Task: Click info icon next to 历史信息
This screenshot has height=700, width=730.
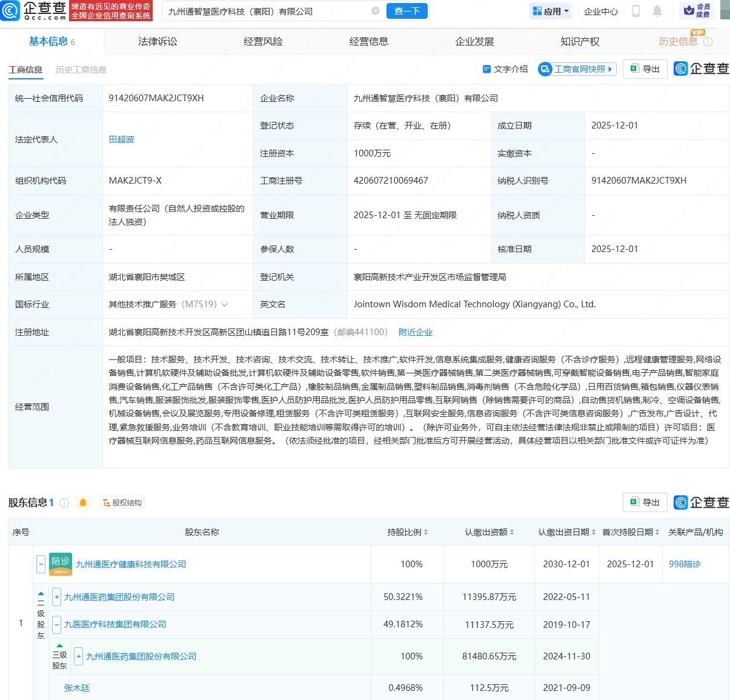Action: pos(708,42)
